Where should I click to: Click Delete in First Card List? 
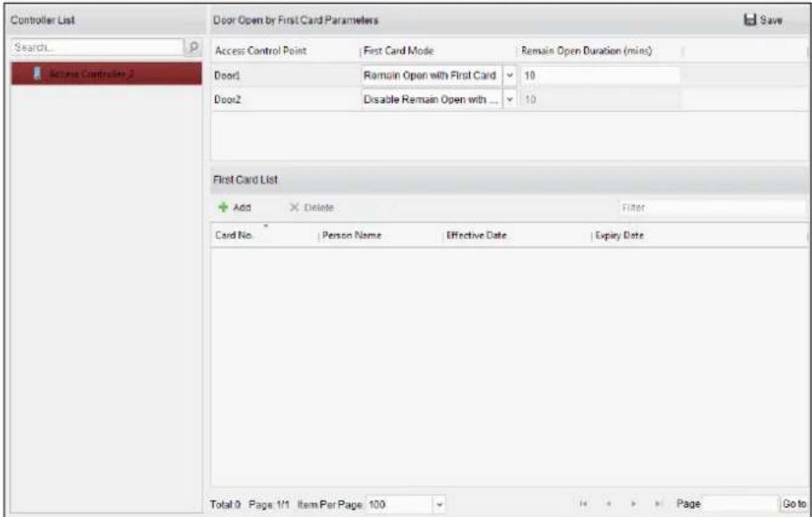point(311,208)
